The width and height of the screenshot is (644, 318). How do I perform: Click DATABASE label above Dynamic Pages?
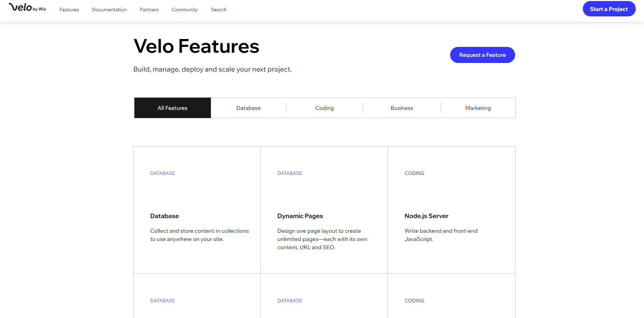290,173
